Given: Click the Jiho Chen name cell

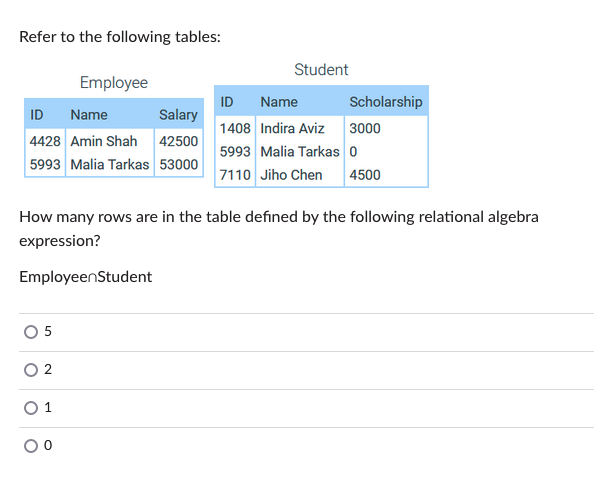Looking at the screenshot, I should click(x=291, y=175).
